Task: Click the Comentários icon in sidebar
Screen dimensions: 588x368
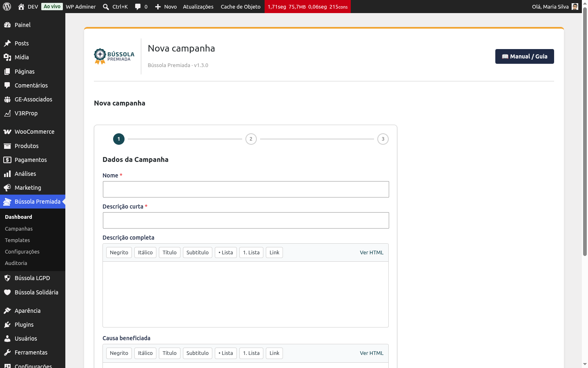Action: pos(7,85)
